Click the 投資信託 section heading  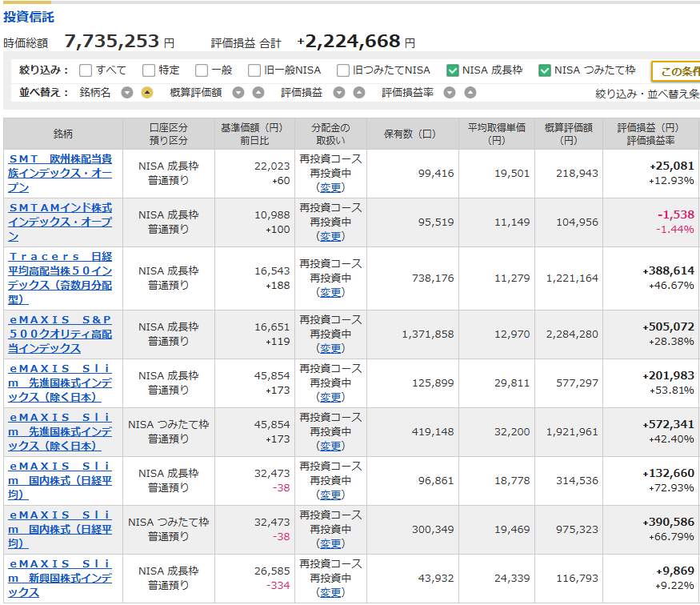[x=29, y=17]
